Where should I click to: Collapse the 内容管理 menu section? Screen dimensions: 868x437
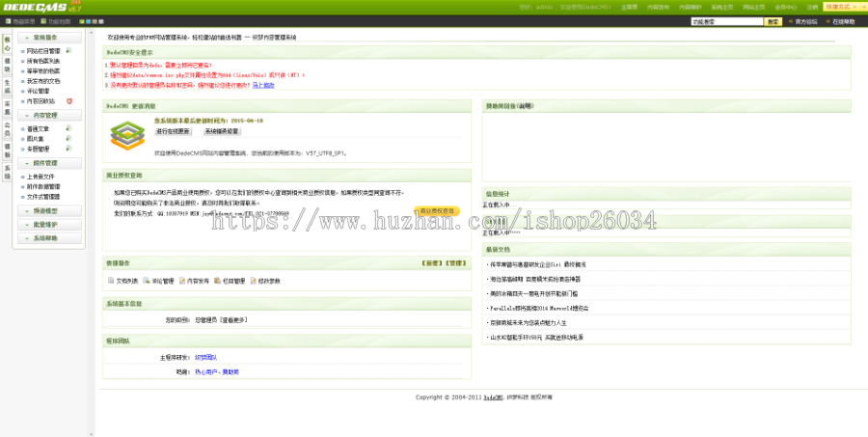pyautogui.click(x=49, y=115)
